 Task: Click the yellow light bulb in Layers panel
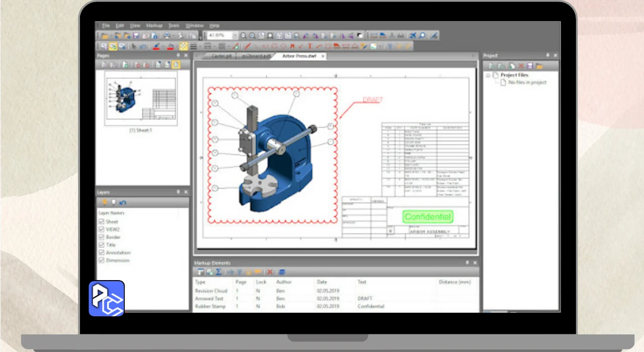105,203
